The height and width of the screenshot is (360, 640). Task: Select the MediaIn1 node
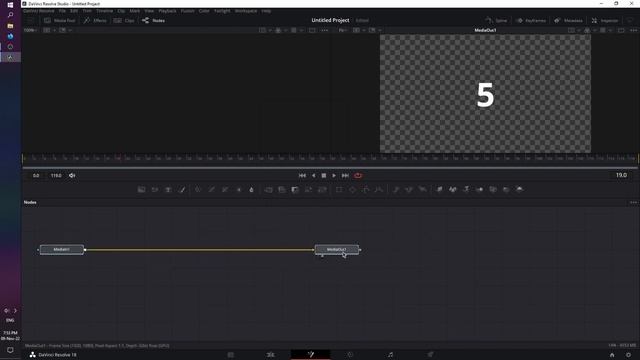click(x=62, y=249)
